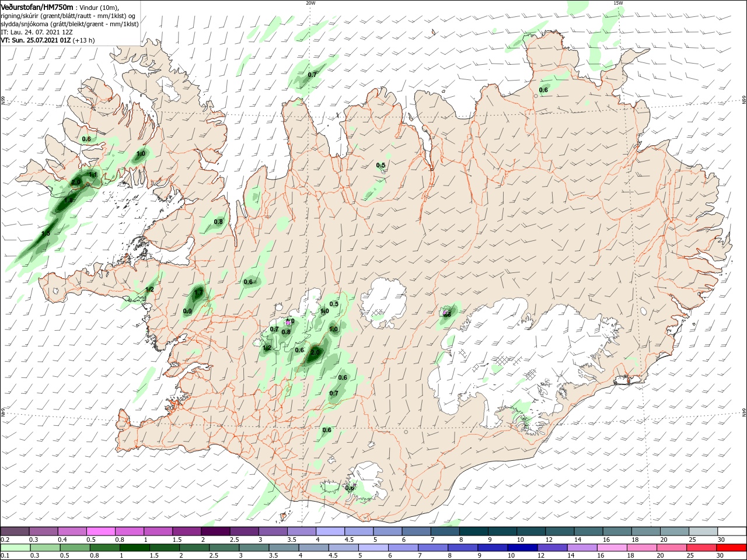Select the 'IT: Lau. 24. 07. 2021 12Z' line

pyautogui.click(x=37, y=32)
